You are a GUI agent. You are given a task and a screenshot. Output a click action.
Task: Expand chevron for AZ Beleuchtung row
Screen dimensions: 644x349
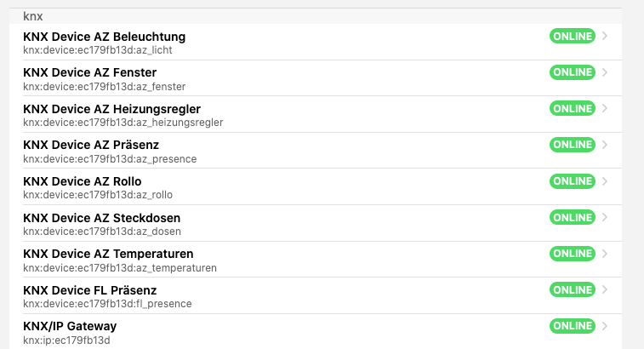pos(605,37)
